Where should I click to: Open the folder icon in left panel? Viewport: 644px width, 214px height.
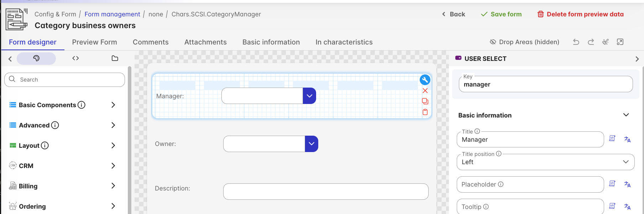115,58
